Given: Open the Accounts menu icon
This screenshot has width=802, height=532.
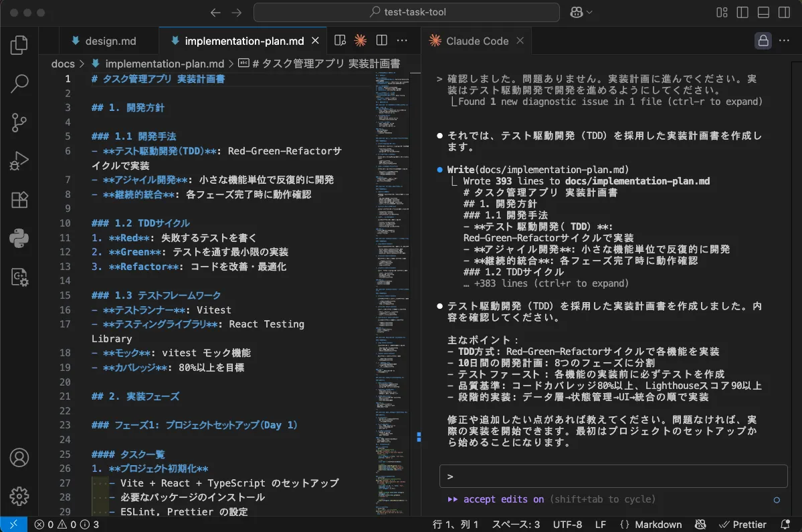Looking at the screenshot, I should [x=19, y=458].
